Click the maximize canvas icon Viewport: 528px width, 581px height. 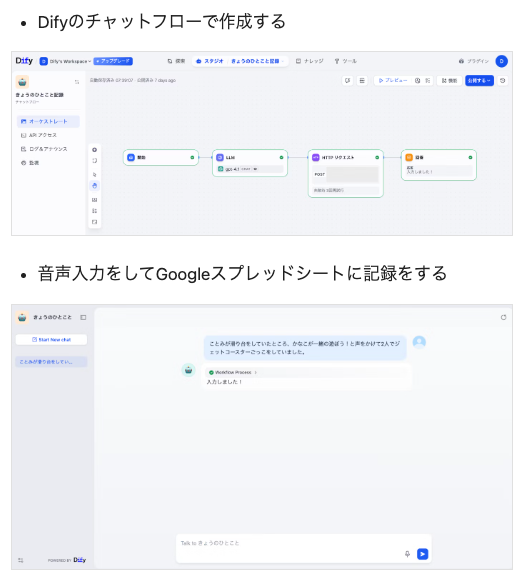click(94, 222)
